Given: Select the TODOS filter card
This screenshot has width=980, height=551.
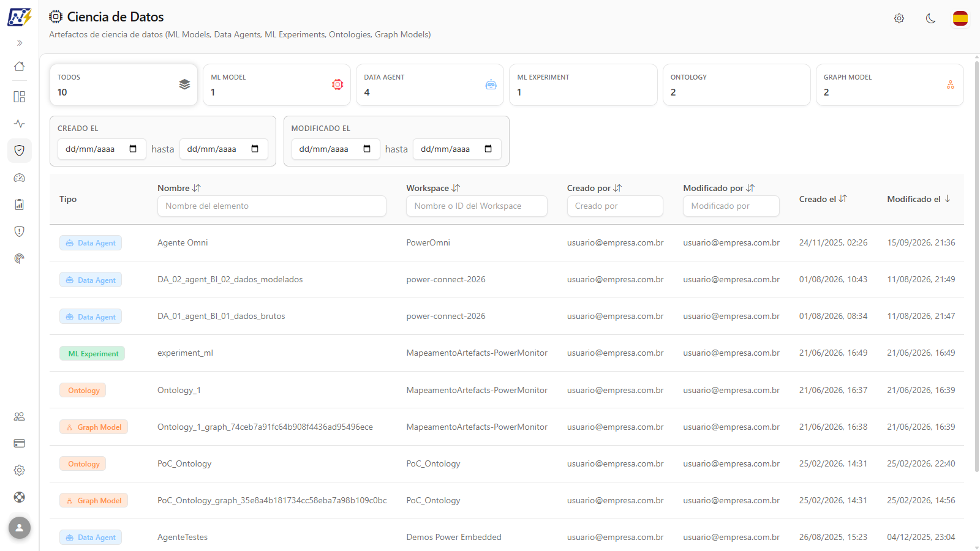Looking at the screenshot, I should click(124, 85).
